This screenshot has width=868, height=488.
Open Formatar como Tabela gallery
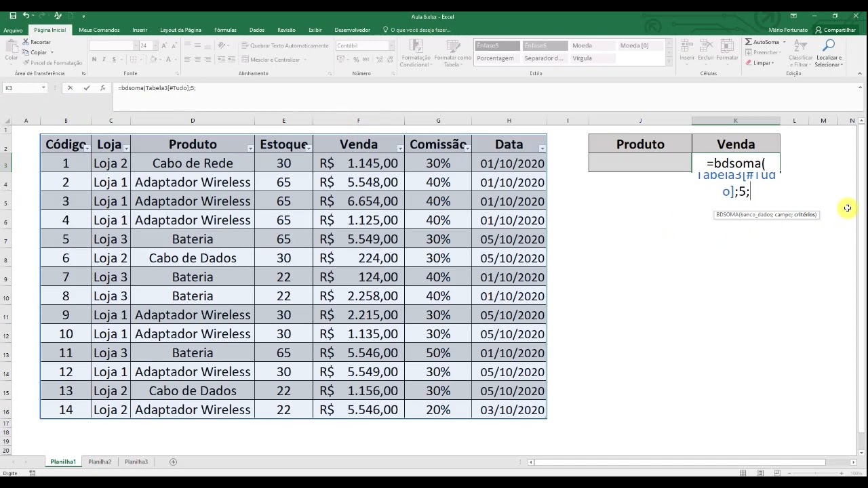point(452,52)
